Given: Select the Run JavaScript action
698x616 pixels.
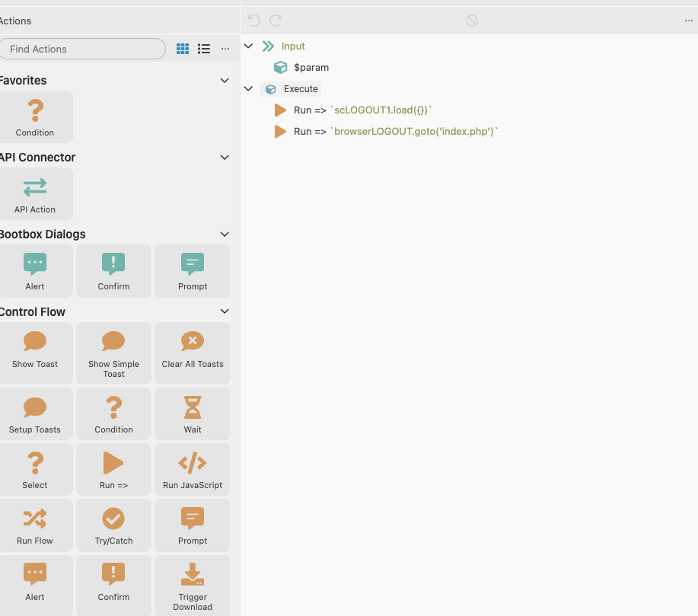Looking at the screenshot, I should tap(192, 470).
